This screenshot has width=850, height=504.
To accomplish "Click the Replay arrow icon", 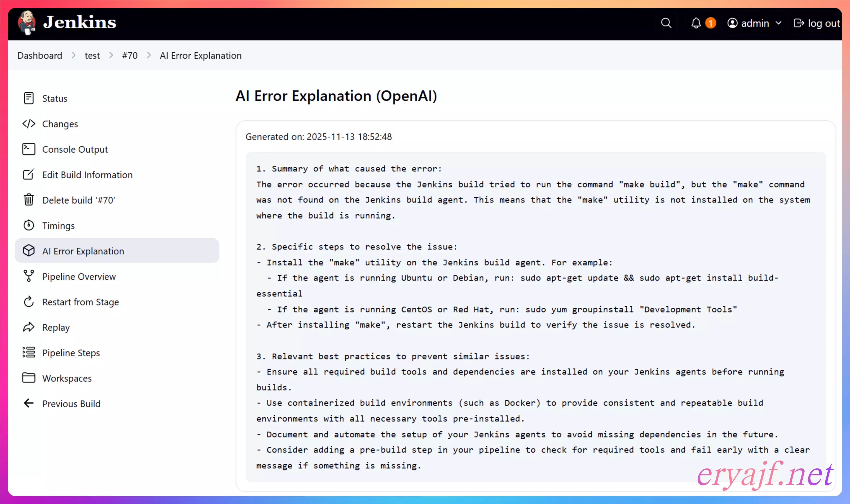I will click(29, 327).
